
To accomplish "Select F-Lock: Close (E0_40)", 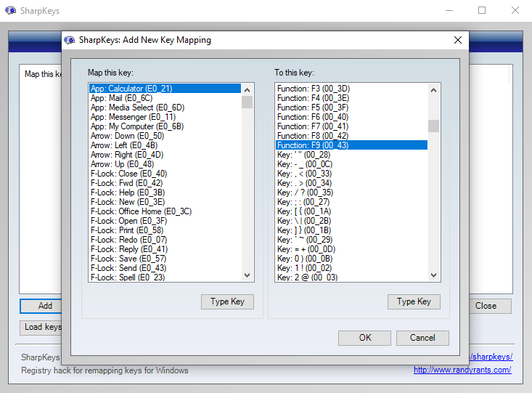I will coord(165,174).
